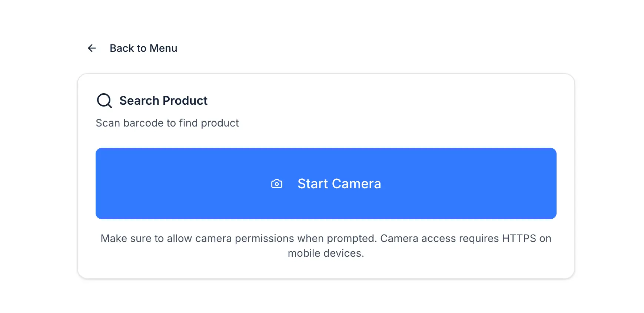
Task: Click the blue Start Camera bar
Action: tap(326, 184)
